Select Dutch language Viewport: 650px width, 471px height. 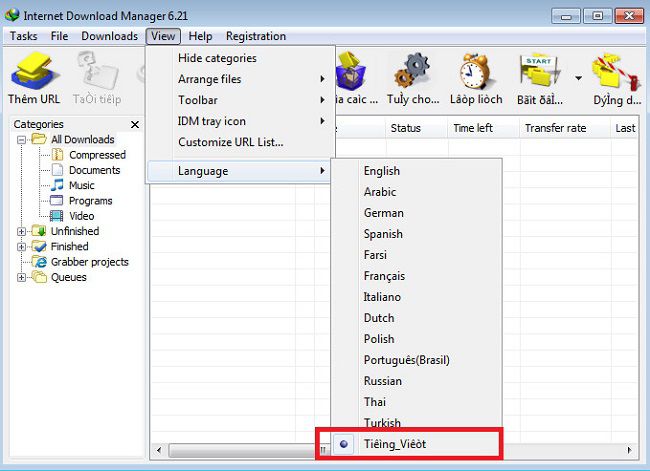click(x=417, y=318)
